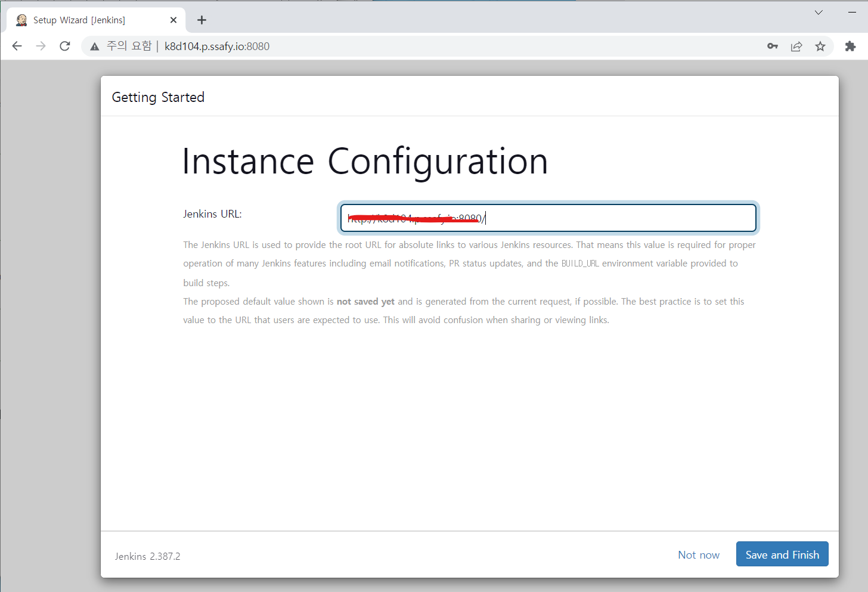The height and width of the screenshot is (592, 868).
Task: Click the Save and Finish button
Action: [782, 554]
